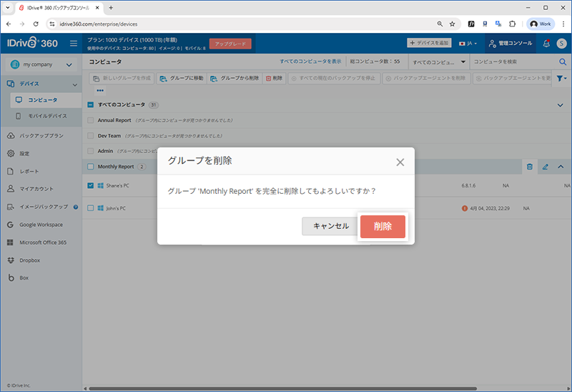
Task: Open the JA language dropdown
Action: point(468,44)
